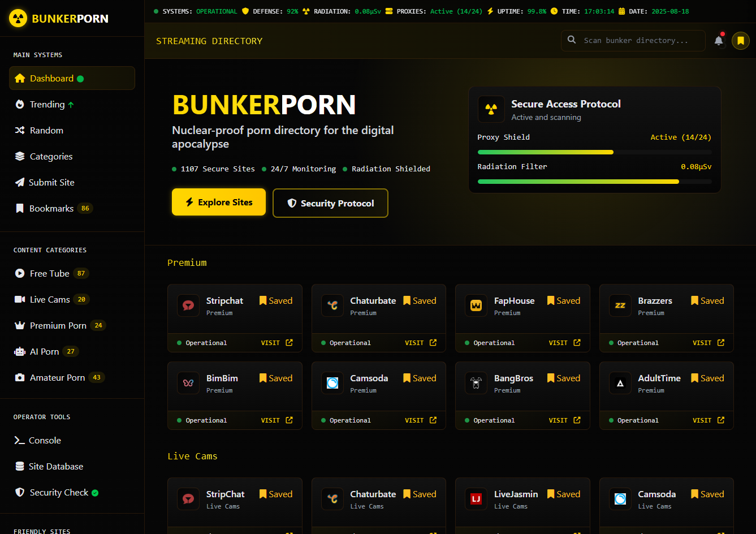Click the Premium section heading
This screenshot has width=756, height=534.
pos(187,262)
